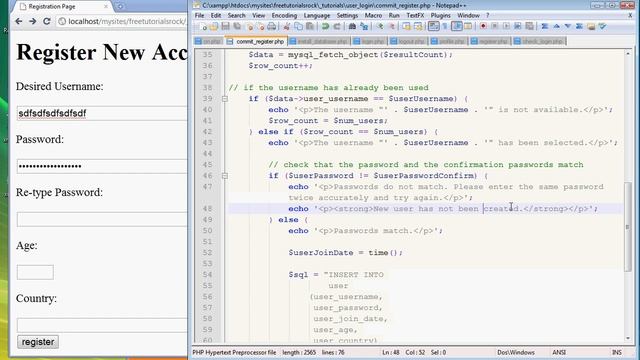Click the Zoom Out toolbar icon
This screenshot has width=640, height=360.
[x=392, y=27]
